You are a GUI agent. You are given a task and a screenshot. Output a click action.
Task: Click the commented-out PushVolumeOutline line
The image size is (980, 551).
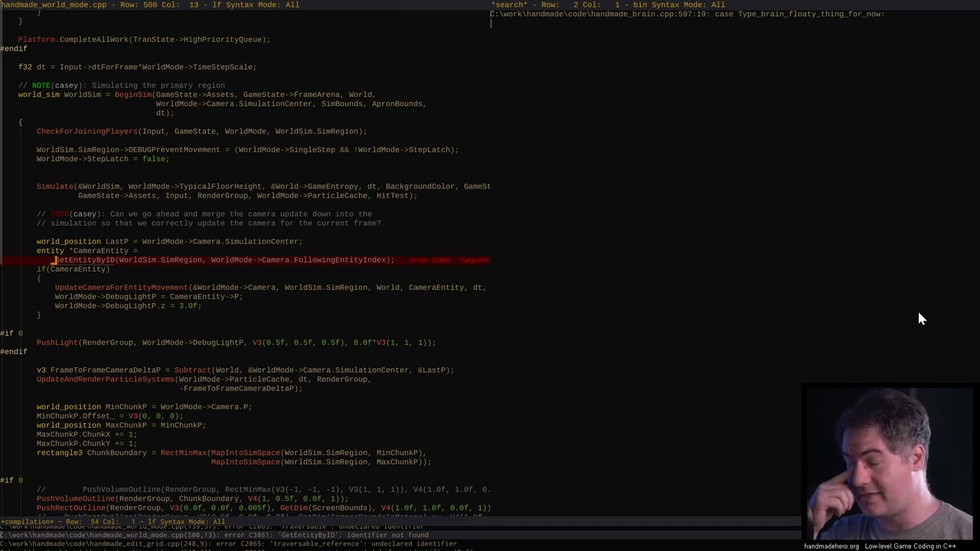click(x=263, y=489)
